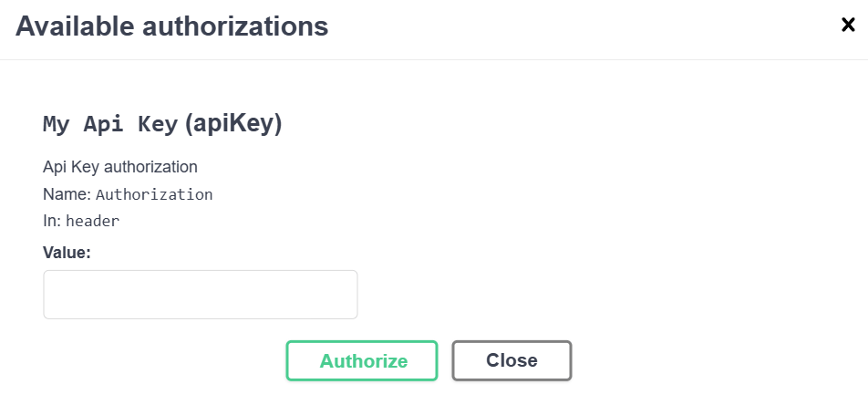
Task: Click the Available authorizations dialog title
Action: (x=171, y=26)
